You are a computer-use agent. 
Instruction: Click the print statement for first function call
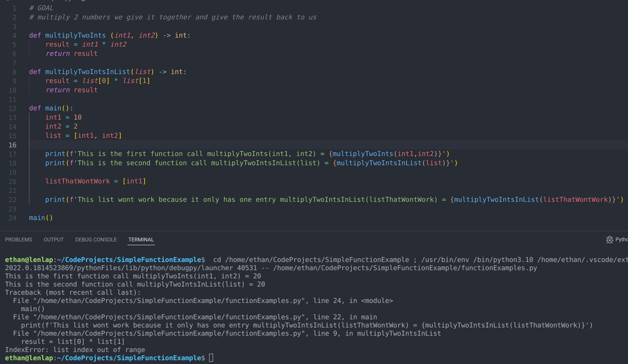coord(247,154)
